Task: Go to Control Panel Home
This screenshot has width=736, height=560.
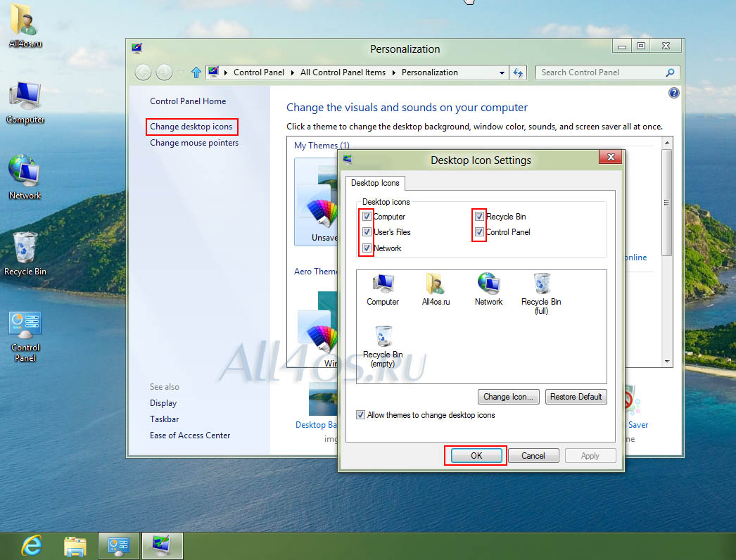Action: (x=188, y=101)
